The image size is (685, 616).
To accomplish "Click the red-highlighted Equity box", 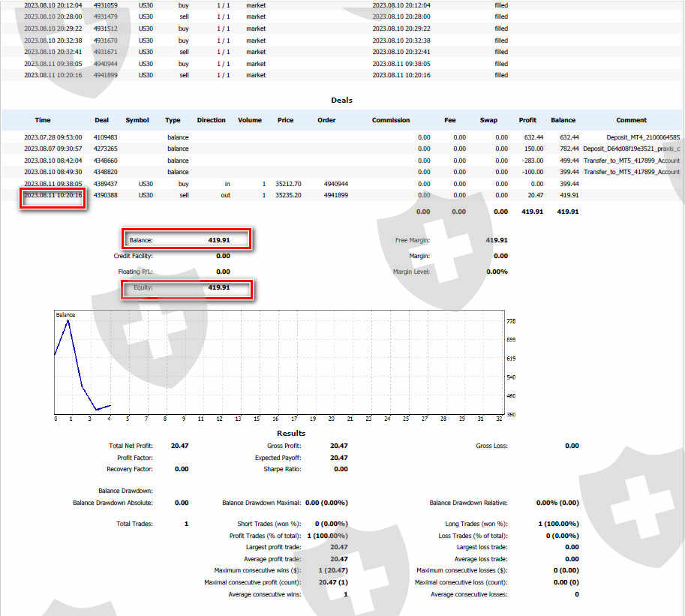I will [186, 288].
